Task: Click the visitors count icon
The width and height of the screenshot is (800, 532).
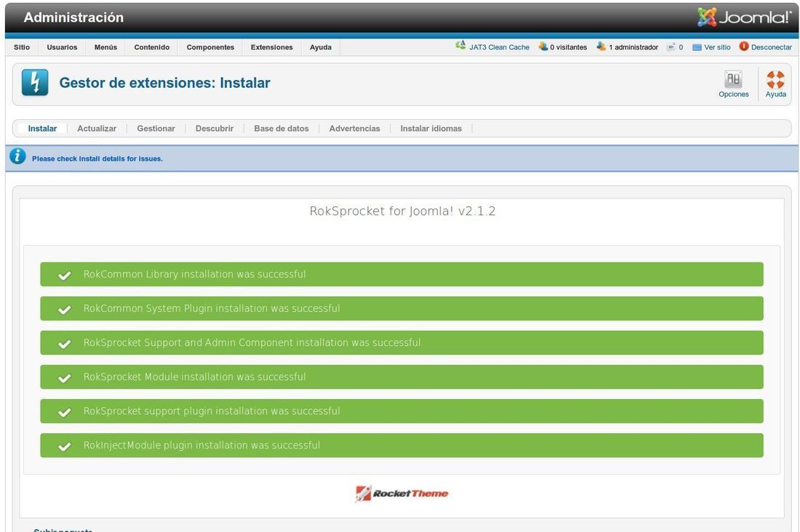Action: [543, 47]
